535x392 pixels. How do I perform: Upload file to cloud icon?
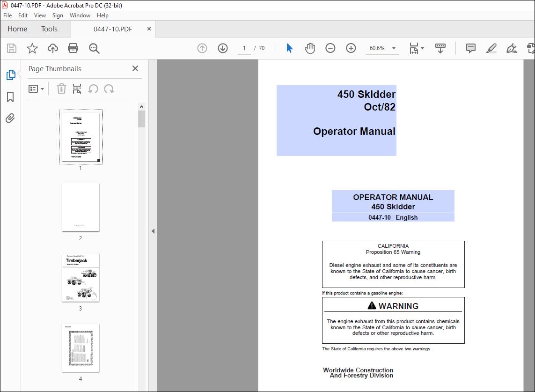pyautogui.click(x=52, y=48)
